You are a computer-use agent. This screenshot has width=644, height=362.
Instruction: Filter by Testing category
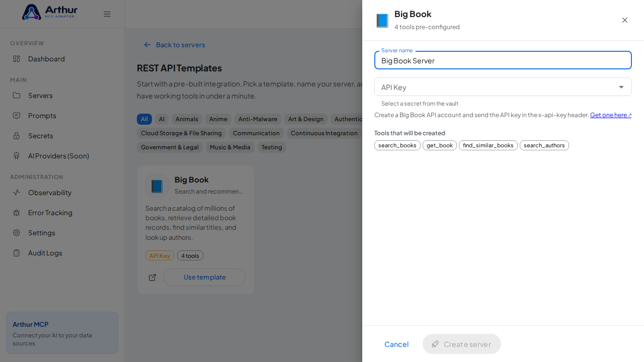point(272,147)
